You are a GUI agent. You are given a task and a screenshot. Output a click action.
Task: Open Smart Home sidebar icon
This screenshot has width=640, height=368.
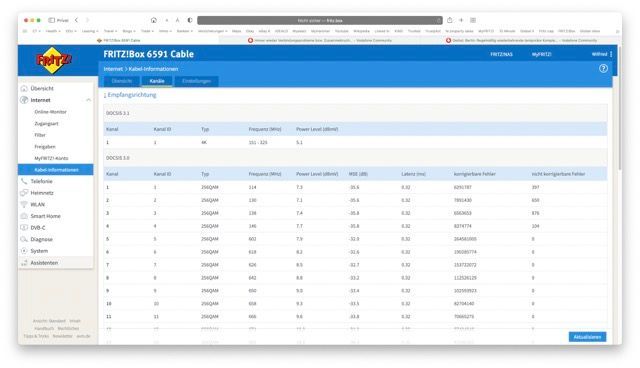[x=24, y=216]
